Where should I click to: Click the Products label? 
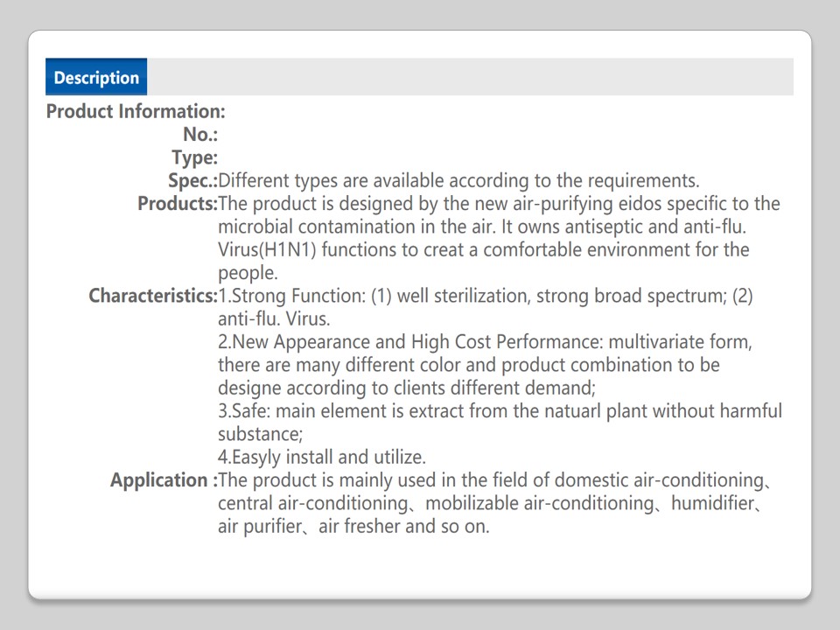[177, 204]
